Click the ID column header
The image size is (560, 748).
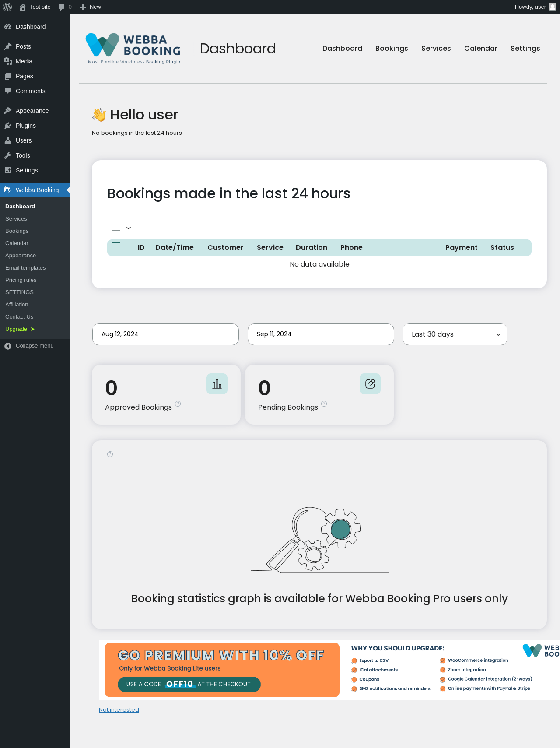pyautogui.click(x=141, y=248)
